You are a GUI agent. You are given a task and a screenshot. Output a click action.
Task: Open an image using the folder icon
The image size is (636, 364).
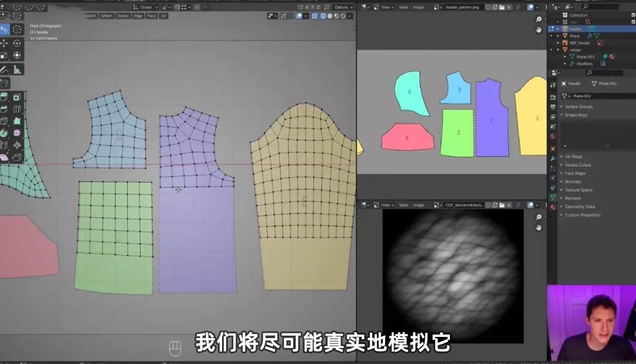click(502, 7)
